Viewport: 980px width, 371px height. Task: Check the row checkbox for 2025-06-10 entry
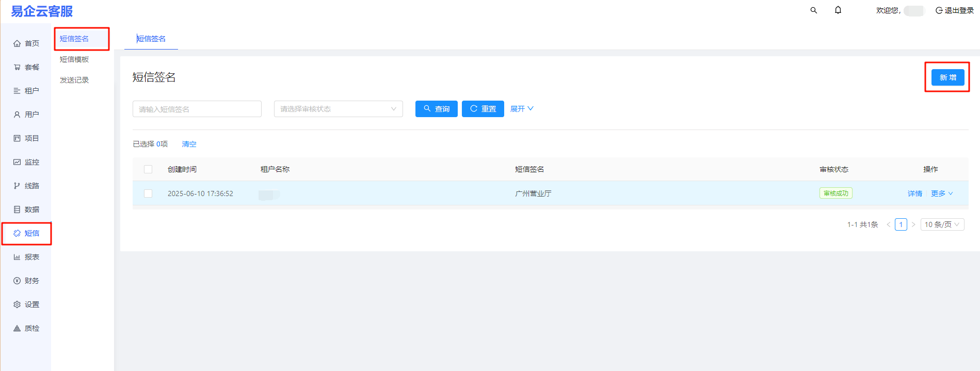pyautogui.click(x=148, y=193)
